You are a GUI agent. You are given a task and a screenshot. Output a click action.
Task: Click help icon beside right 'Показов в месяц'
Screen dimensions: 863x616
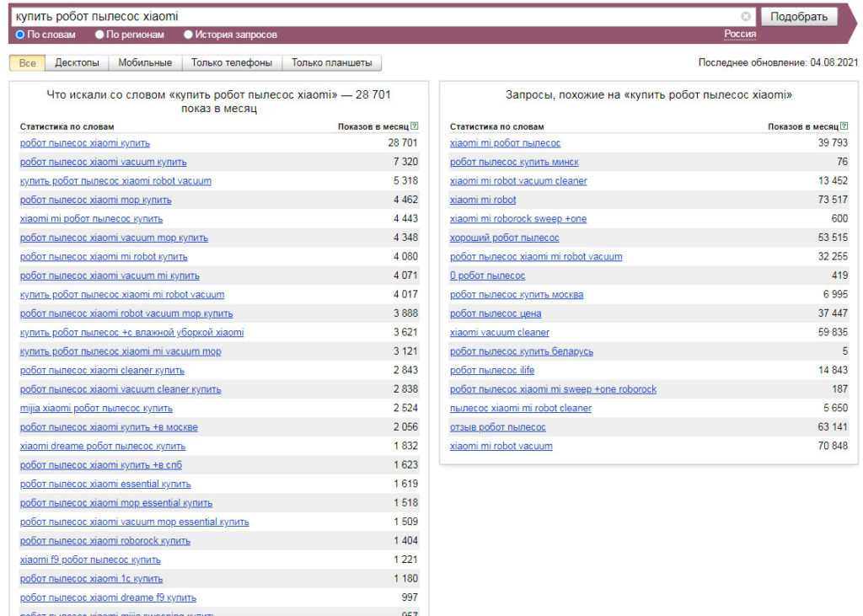pyautogui.click(x=844, y=126)
